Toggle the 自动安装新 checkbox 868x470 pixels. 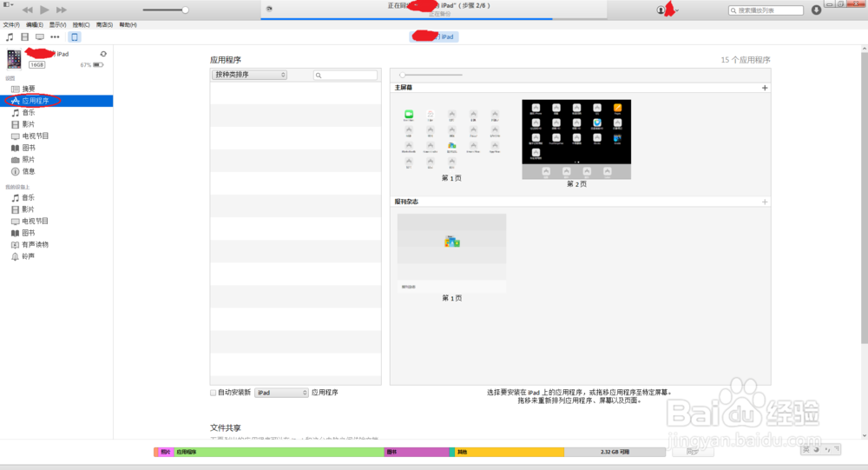(214, 393)
